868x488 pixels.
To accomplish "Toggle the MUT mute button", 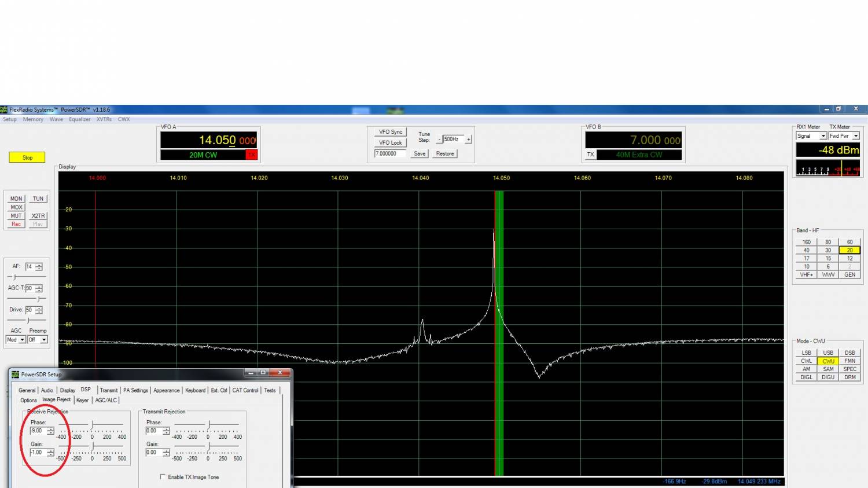I will pyautogui.click(x=16, y=216).
